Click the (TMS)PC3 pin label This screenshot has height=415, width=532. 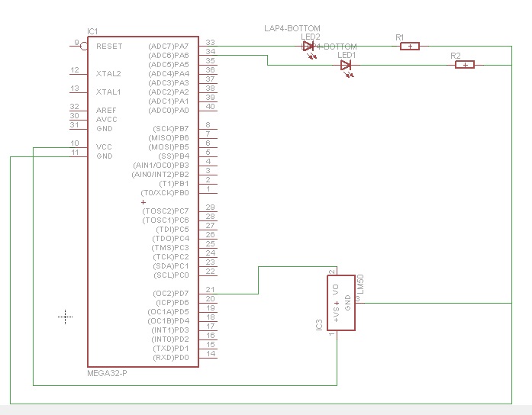(x=170, y=247)
